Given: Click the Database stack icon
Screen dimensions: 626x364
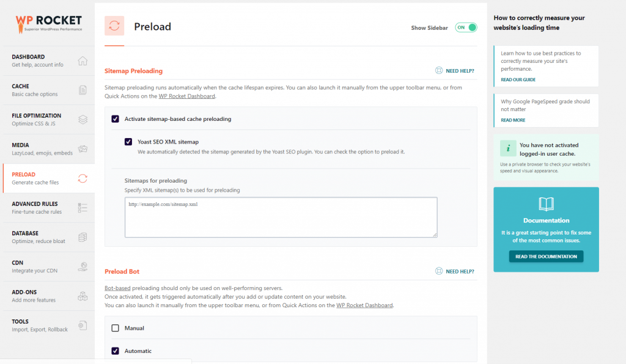Looking at the screenshot, I should coord(83,237).
